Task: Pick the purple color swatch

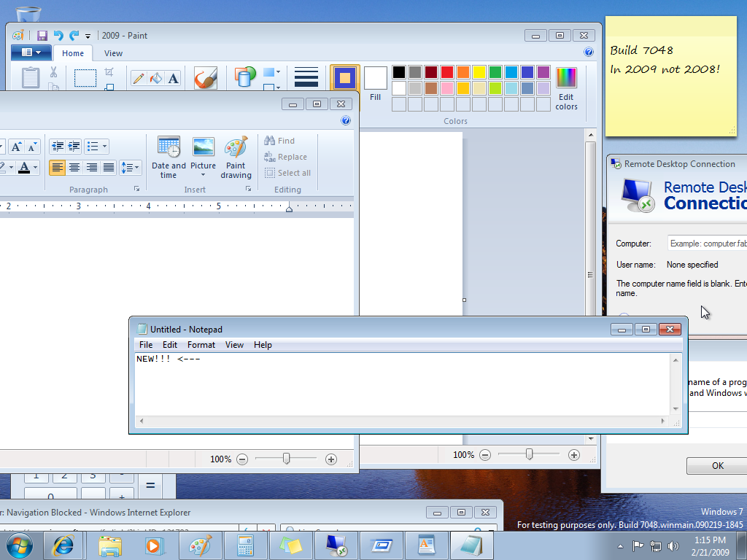Action: pos(543,72)
